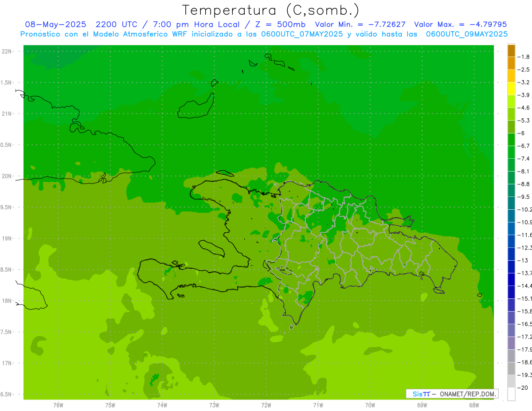Click the '18N' latitude label
The width and height of the screenshot is (532, 411).
7,301
